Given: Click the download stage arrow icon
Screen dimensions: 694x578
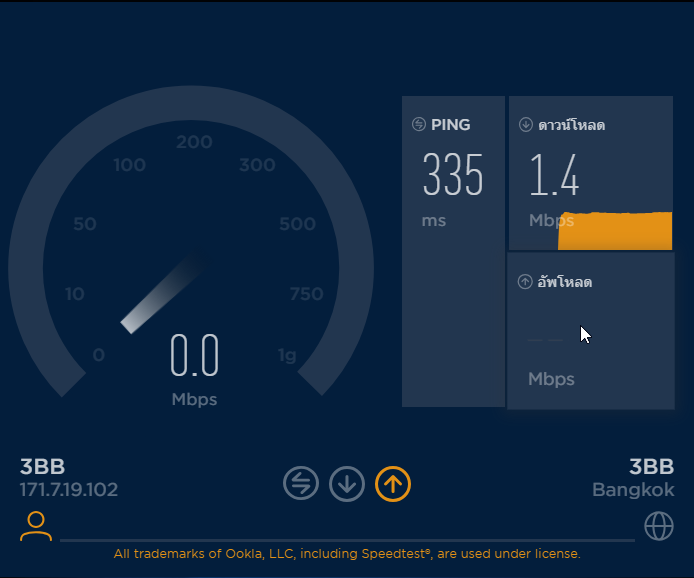Looking at the screenshot, I should [x=347, y=483].
